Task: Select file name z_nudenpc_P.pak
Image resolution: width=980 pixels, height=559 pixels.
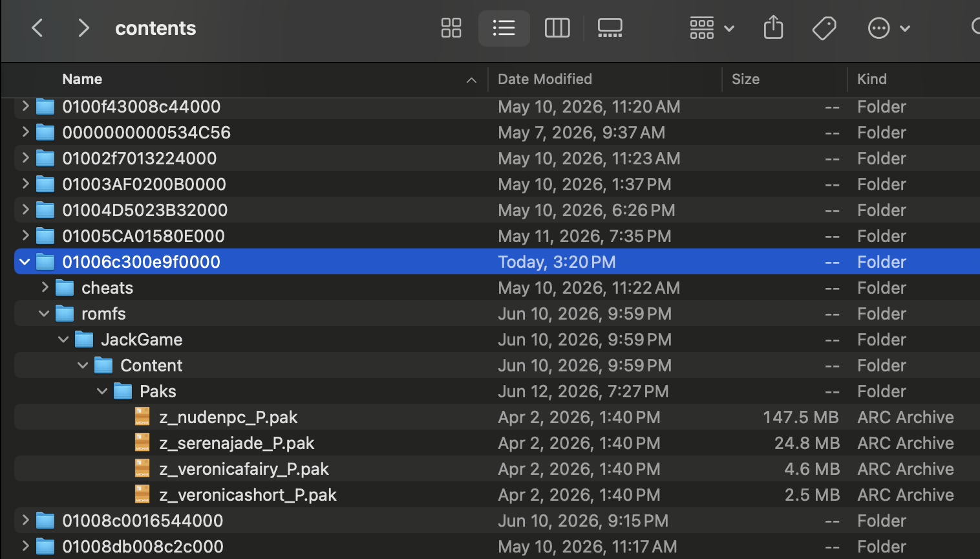Action: [x=228, y=417]
